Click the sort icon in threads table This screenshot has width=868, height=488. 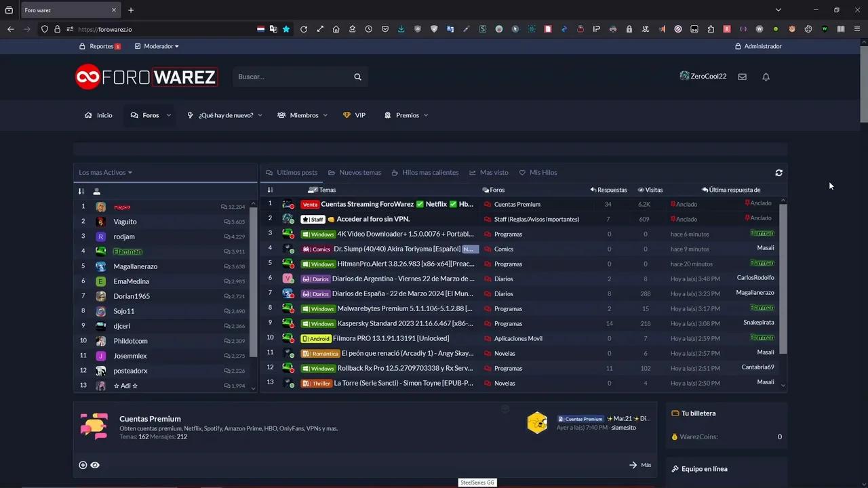point(270,190)
